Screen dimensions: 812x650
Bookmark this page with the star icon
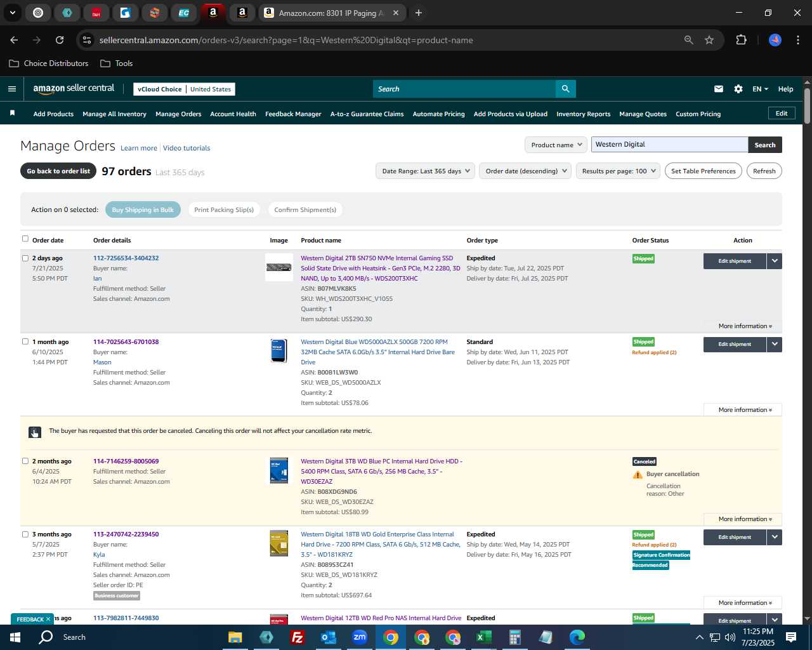coord(709,40)
